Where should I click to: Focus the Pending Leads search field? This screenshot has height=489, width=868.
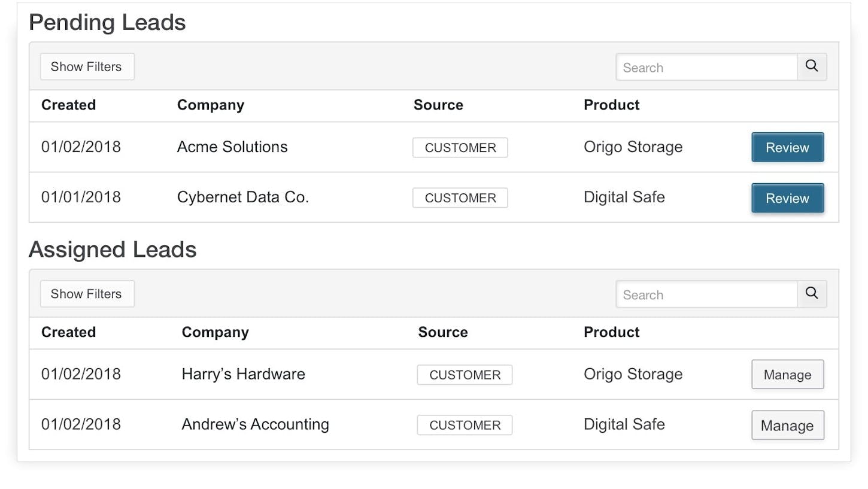pos(706,68)
